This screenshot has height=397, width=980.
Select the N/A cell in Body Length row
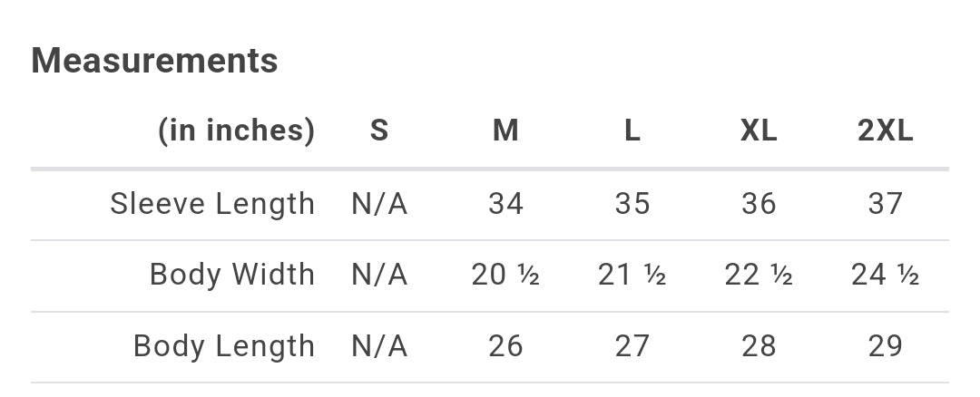379,345
